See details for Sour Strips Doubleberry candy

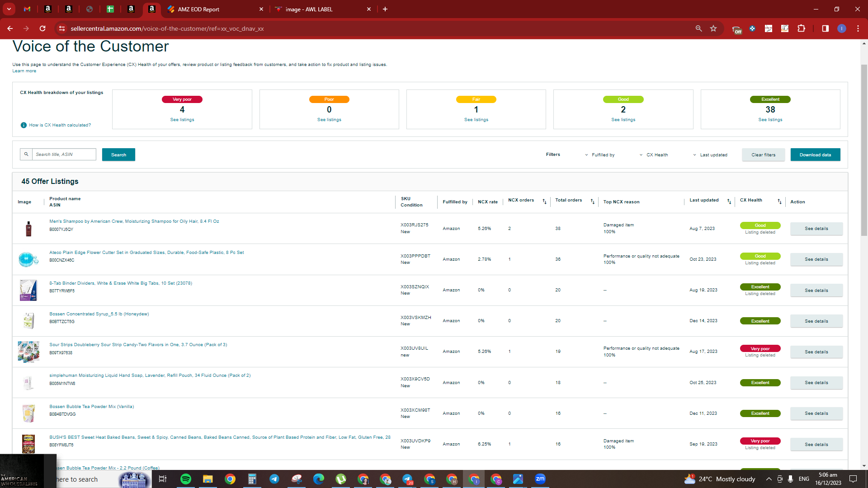(816, 352)
